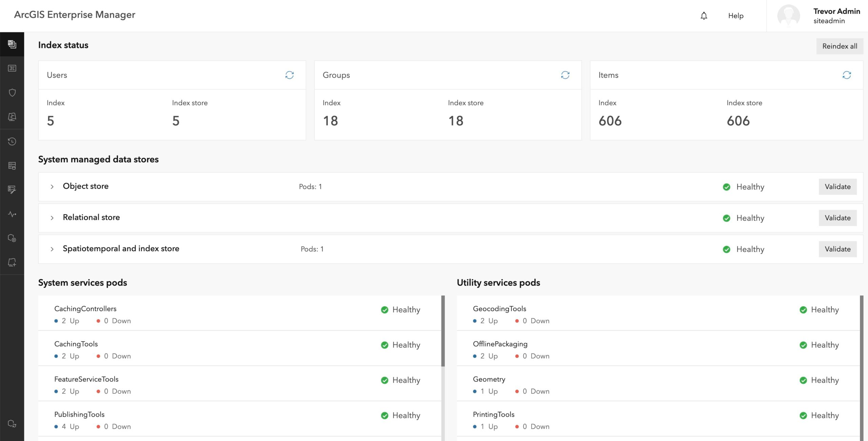Click Validate for Object store
Image resolution: width=868 pixels, height=441 pixels.
click(x=837, y=186)
